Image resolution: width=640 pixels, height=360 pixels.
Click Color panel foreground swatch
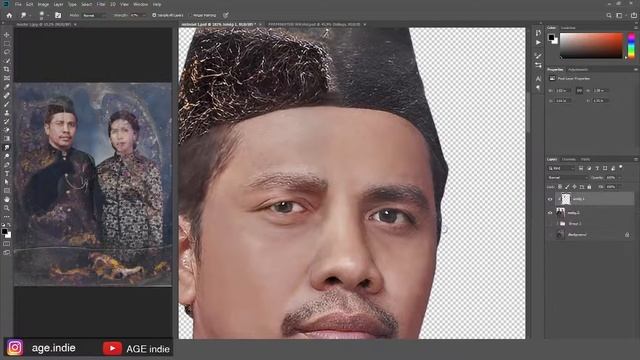pos(551,38)
